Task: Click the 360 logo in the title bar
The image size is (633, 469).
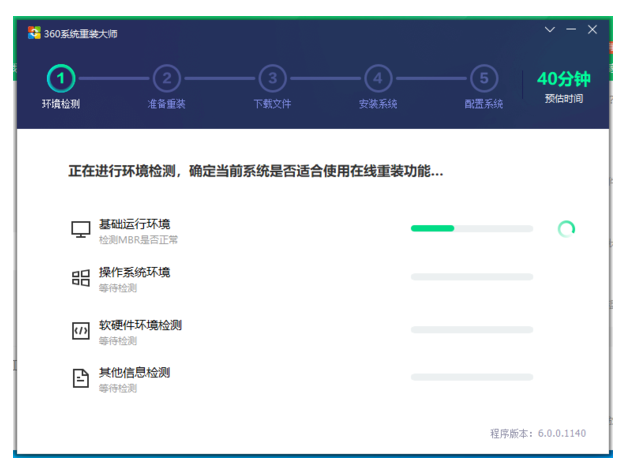Action: (x=34, y=33)
